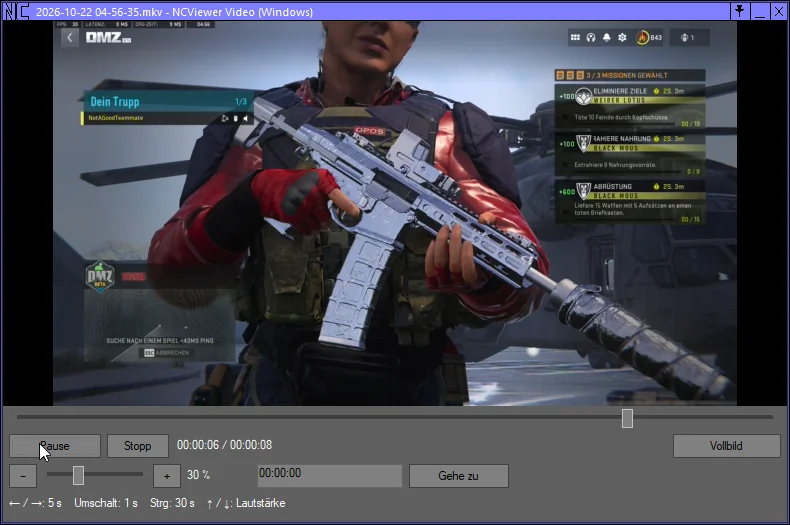Click the video seek bar handle
Screen dimensions: 790x525
pos(627,418)
